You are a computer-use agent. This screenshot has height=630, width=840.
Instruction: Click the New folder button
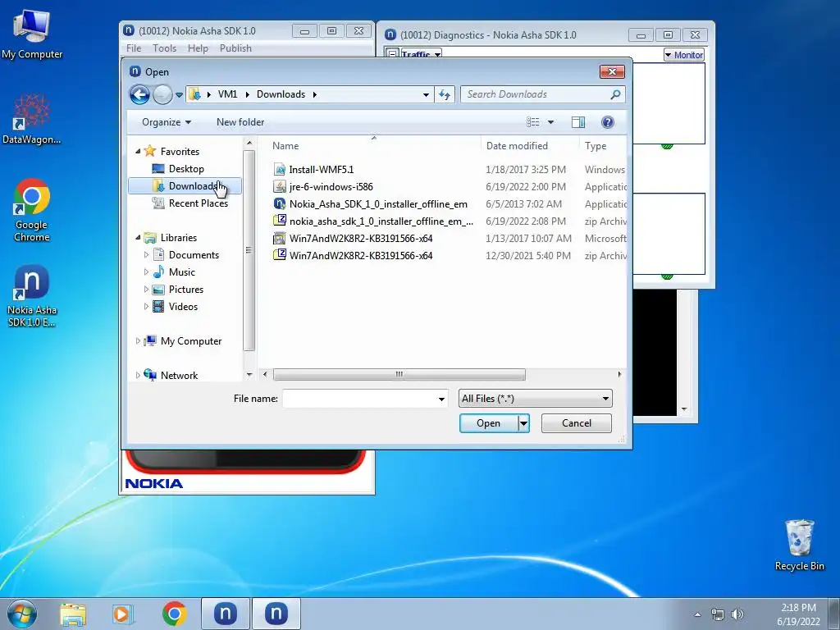240,122
